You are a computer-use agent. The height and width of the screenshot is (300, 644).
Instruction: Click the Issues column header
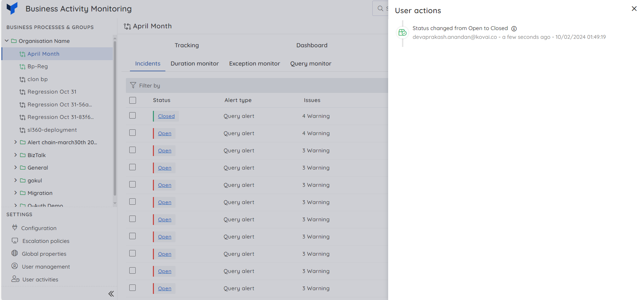312,100
